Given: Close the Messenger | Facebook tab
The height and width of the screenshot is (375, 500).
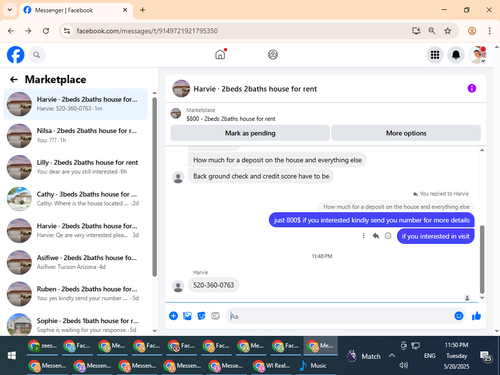Looking at the screenshot, I should pyautogui.click(x=125, y=10).
